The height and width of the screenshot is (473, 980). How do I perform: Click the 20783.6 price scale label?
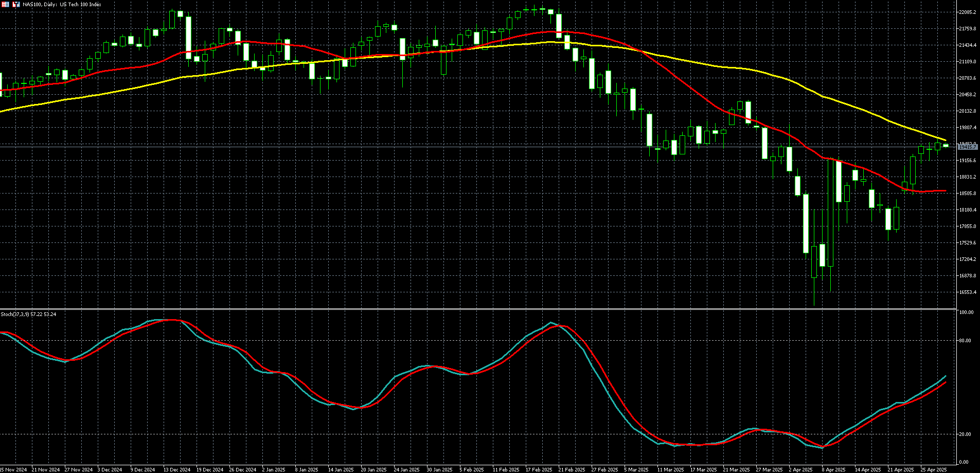tap(968, 78)
